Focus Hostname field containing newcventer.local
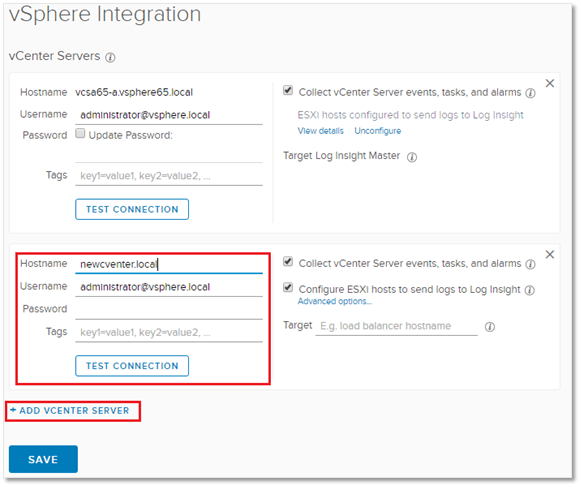The width and height of the screenshot is (581, 487). click(169, 265)
